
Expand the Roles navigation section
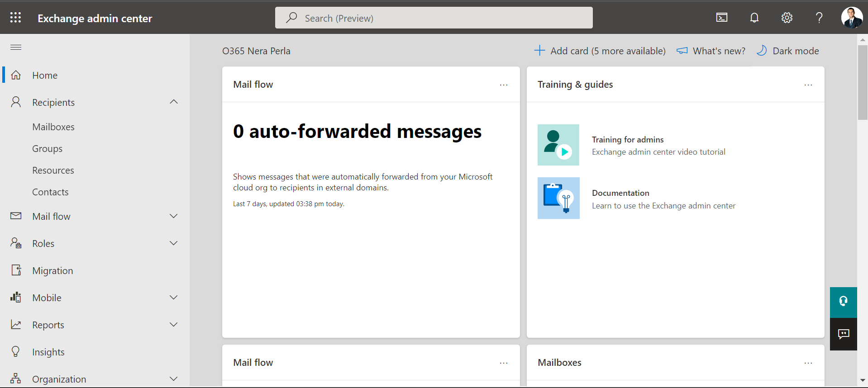click(174, 243)
